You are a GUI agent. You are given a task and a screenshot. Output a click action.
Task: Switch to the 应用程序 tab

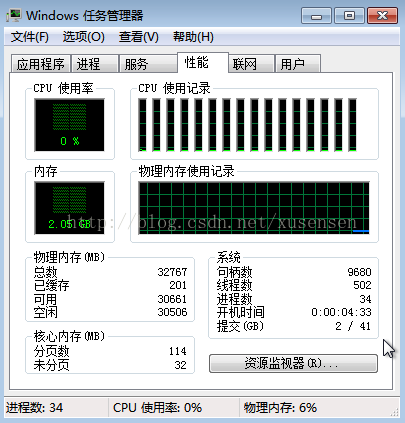(41, 64)
